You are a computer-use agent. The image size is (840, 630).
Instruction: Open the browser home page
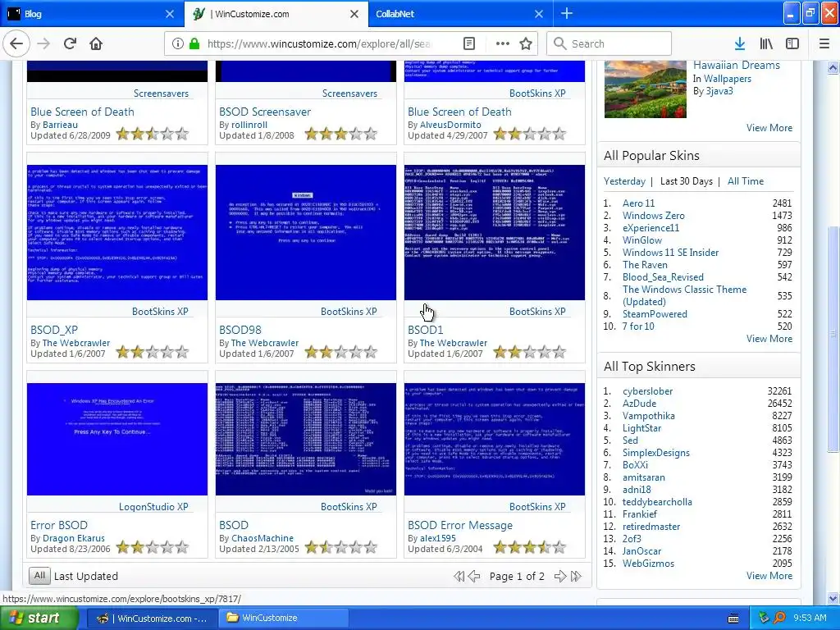tap(96, 43)
